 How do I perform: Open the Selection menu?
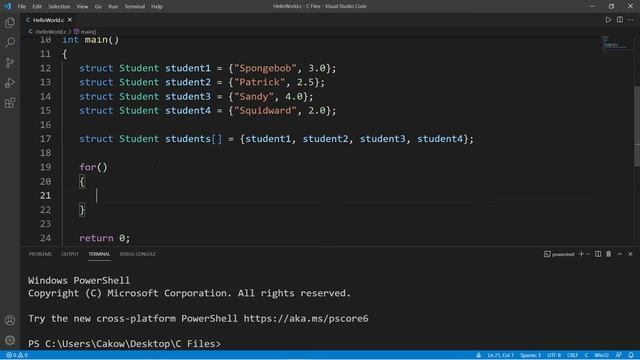tap(59, 6)
